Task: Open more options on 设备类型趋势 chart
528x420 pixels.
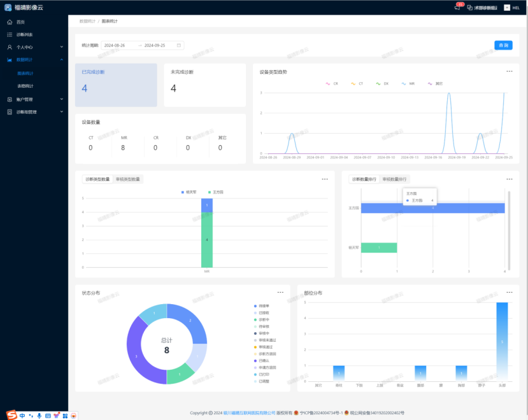Action: tap(509, 71)
